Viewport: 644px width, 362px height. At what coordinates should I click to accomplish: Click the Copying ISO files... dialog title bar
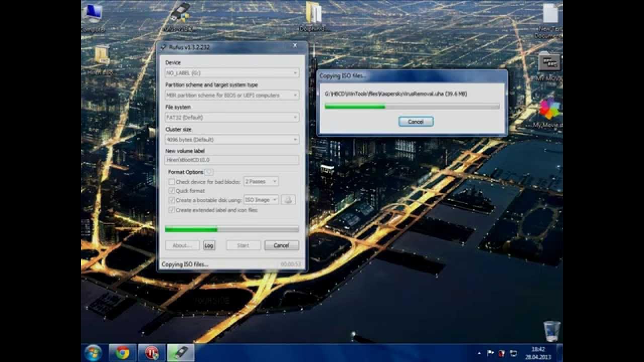[x=412, y=76]
